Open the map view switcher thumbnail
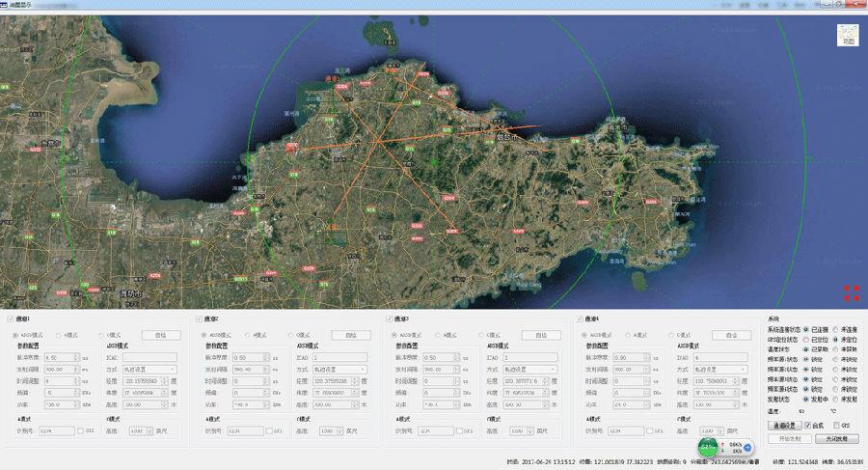 tap(848, 35)
